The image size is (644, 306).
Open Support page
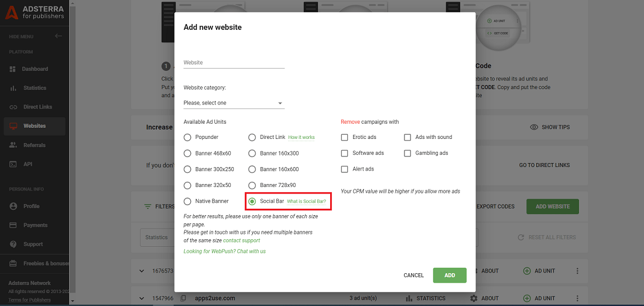click(35, 244)
